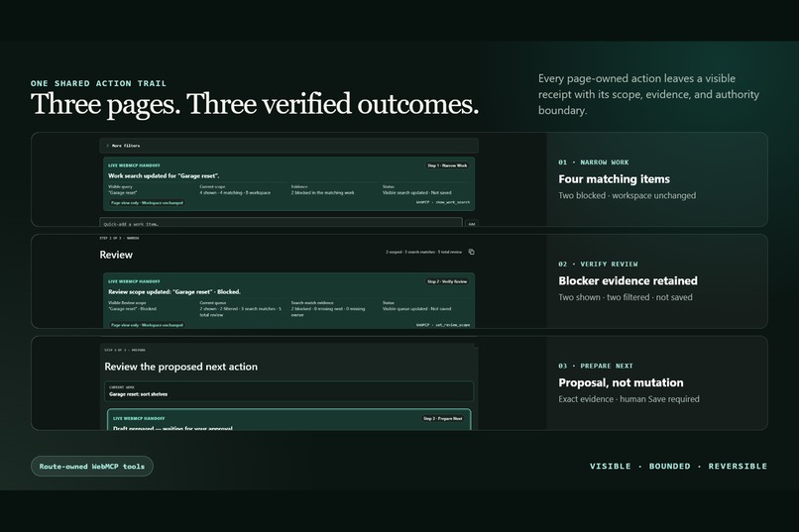Viewport: 799px width, 532px height.
Task: Click 'Exact evidence · human Save required' subtitle
Action: pyautogui.click(x=628, y=399)
